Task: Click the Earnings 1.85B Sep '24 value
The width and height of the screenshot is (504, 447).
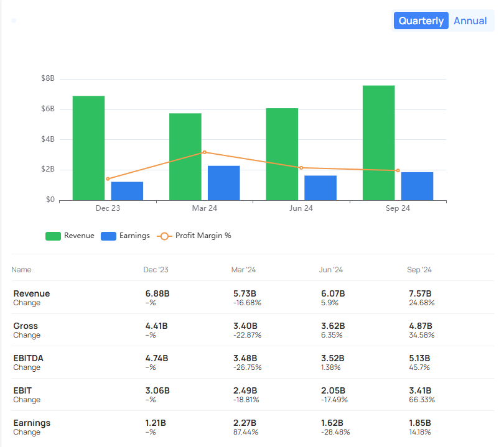Action: tap(420, 423)
